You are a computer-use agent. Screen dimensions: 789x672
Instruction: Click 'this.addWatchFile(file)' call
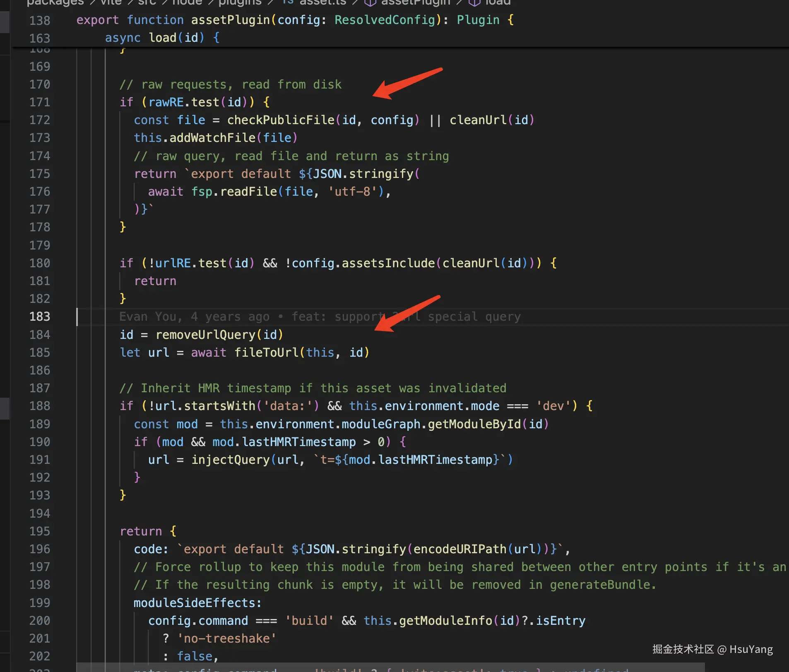(x=216, y=138)
